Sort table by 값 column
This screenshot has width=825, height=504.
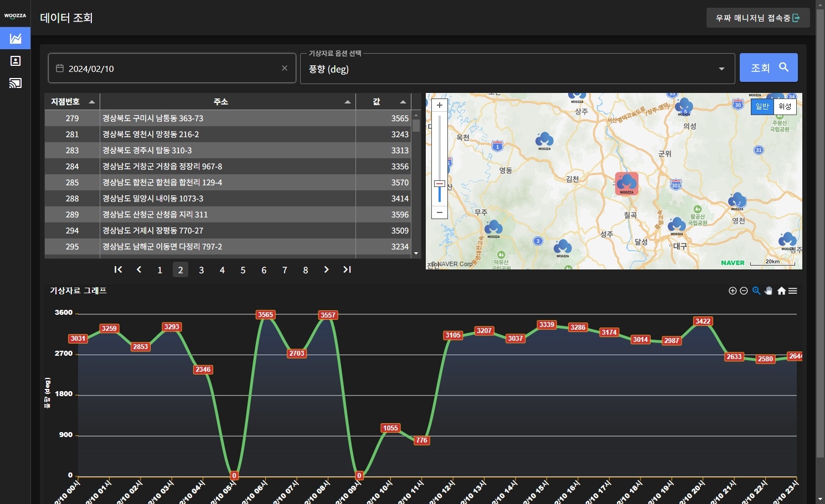(x=383, y=102)
